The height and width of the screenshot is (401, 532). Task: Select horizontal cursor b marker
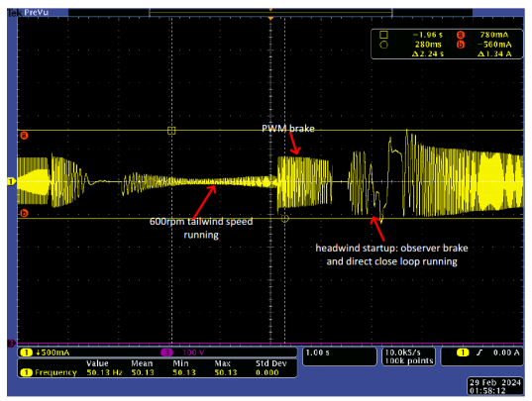[x=24, y=213]
